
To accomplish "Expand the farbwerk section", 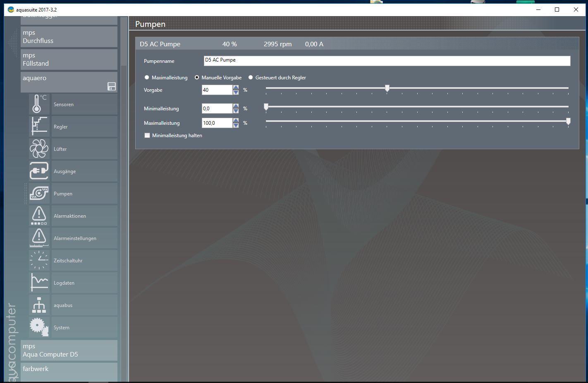I will tap(69, 372).
